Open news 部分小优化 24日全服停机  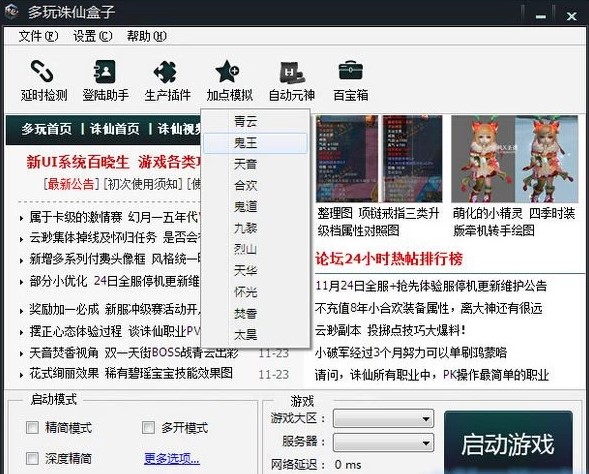115,281
